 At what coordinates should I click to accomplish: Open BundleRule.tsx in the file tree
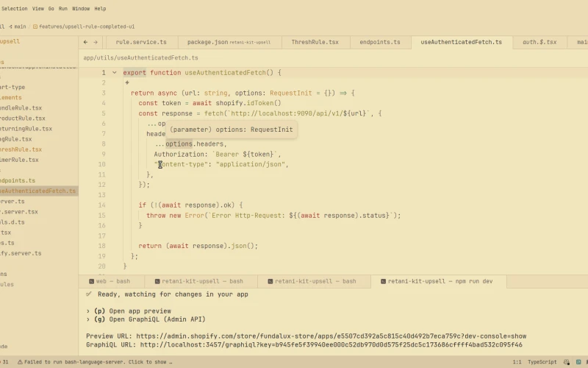coord(21,107)
